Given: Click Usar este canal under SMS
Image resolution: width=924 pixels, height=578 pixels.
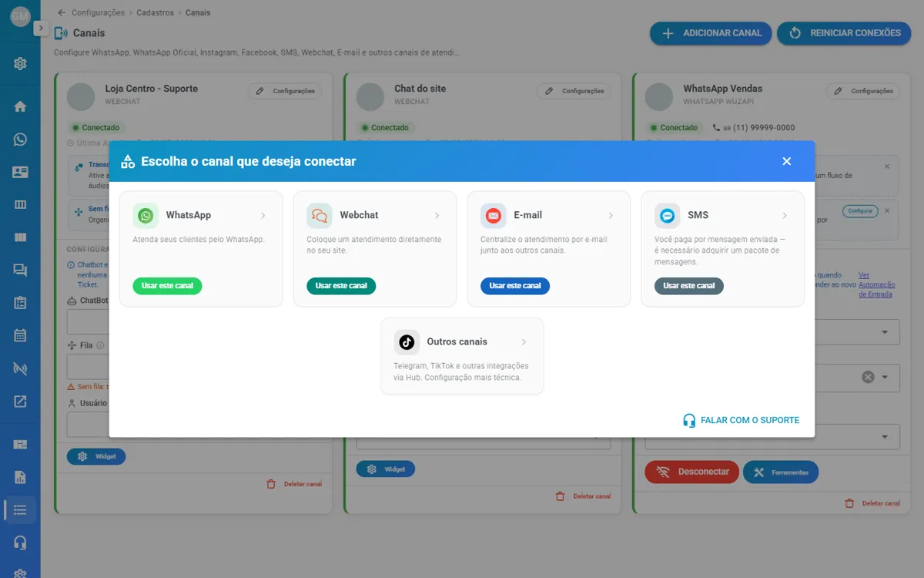Looking at the screenshot, I should [x=689, y=286].
